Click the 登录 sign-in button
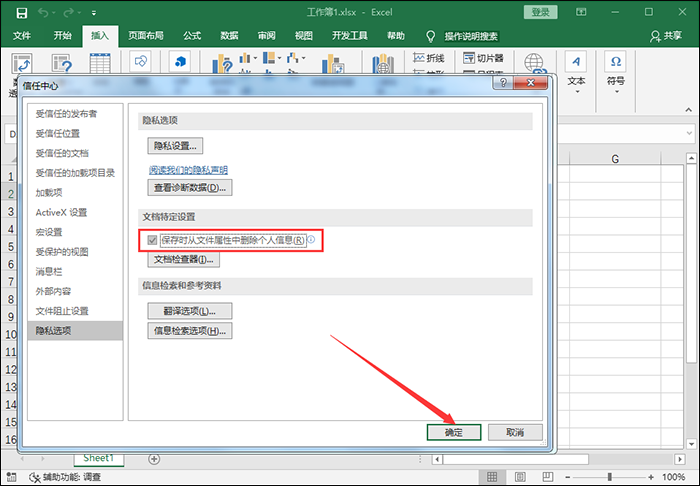Viewport: 700px width, 486px height. click(541, 12)
